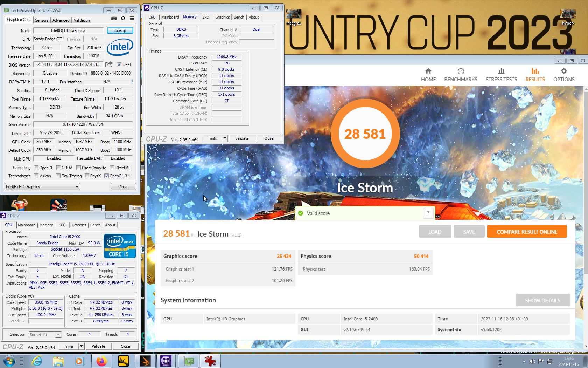Open 3DMark OPTIONS gear
Viewport: 588px width, 368px height.
564,71
